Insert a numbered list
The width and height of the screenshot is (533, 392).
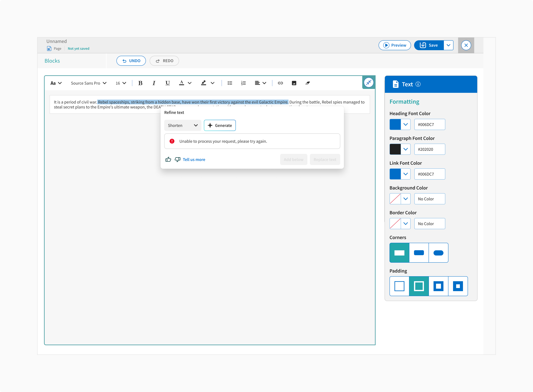(243, 83)
